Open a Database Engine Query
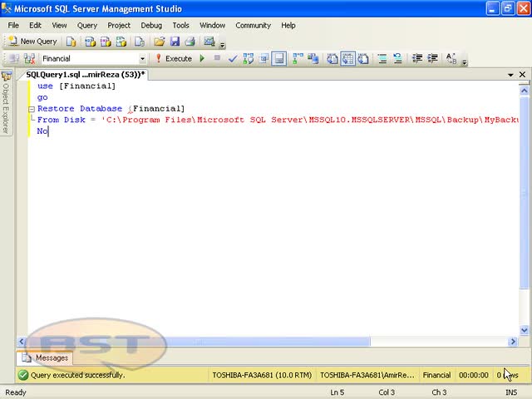 [x=71, y=42]
